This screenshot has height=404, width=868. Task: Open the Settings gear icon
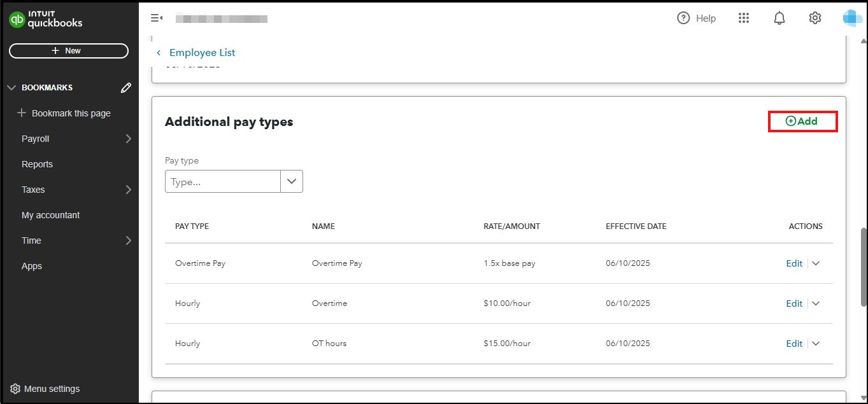(x=815, y=18)
